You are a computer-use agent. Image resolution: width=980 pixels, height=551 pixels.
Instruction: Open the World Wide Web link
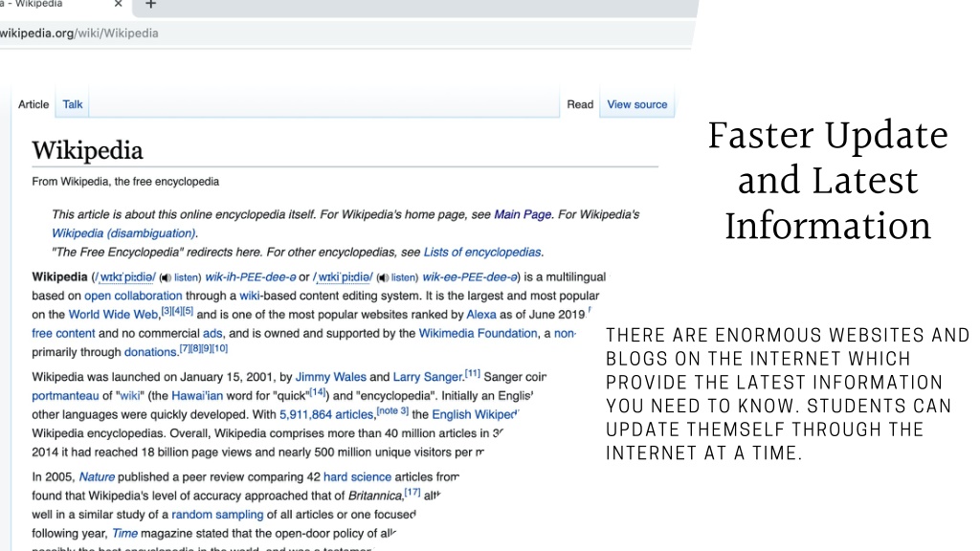click(x=113, y=314)
